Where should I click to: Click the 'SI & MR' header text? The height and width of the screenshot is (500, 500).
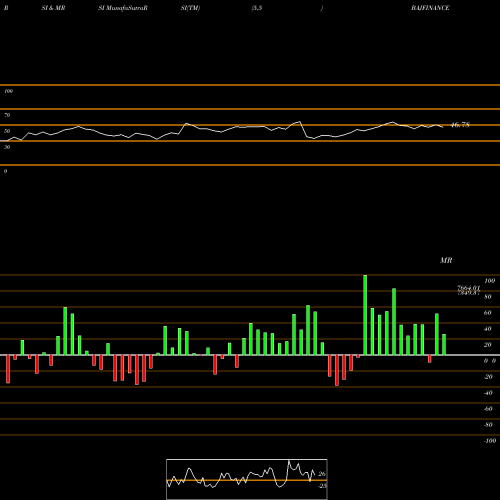53,8
